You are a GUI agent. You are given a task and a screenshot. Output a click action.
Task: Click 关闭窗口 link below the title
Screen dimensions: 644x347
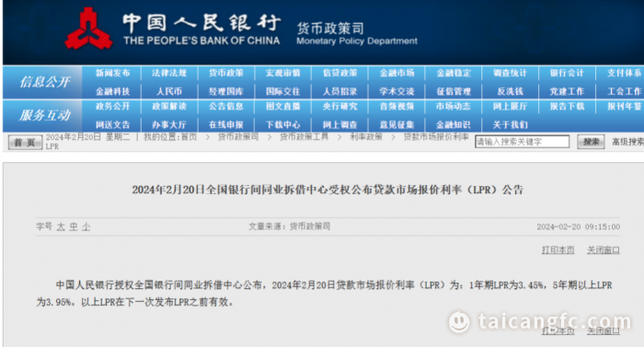point(604,250)
